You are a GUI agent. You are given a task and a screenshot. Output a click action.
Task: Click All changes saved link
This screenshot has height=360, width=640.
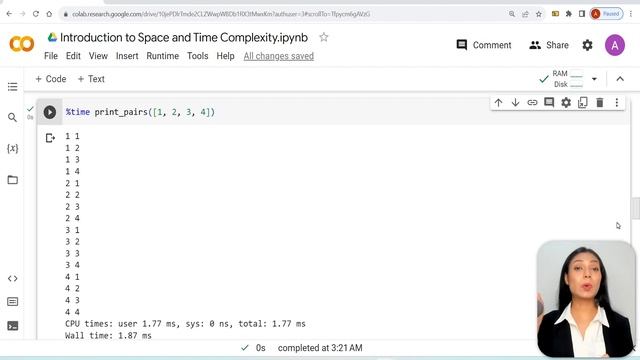click(x=279, y=56)
